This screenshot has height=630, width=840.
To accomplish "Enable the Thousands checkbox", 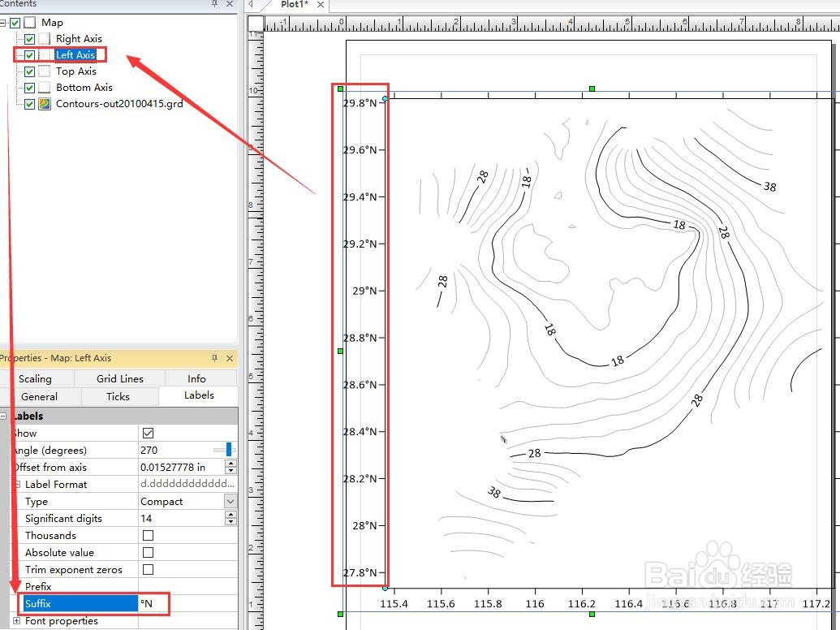I will [x=149, y=535].
